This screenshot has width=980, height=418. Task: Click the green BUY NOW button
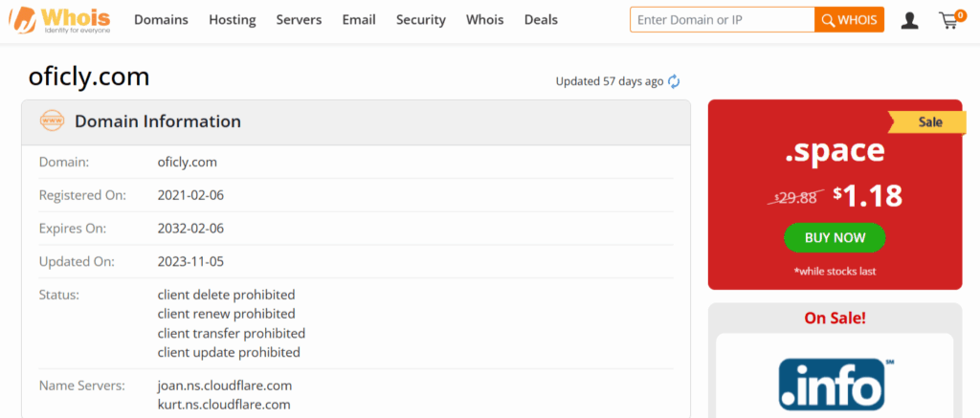pos(835,238)
